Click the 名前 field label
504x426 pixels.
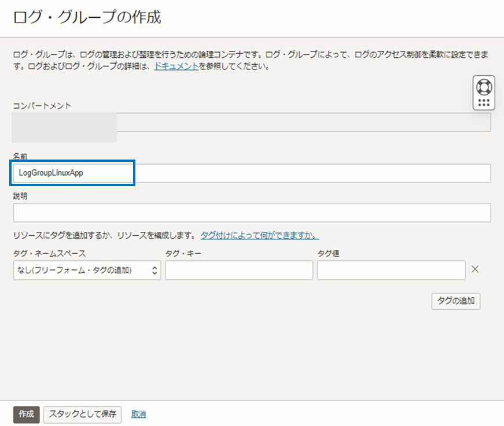pos(20,156)
